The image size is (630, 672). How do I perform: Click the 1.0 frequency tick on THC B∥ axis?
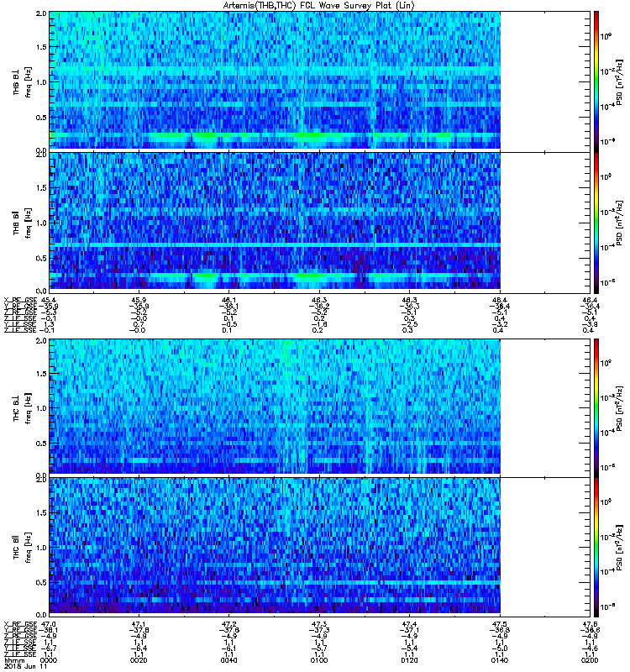[41, 548]
